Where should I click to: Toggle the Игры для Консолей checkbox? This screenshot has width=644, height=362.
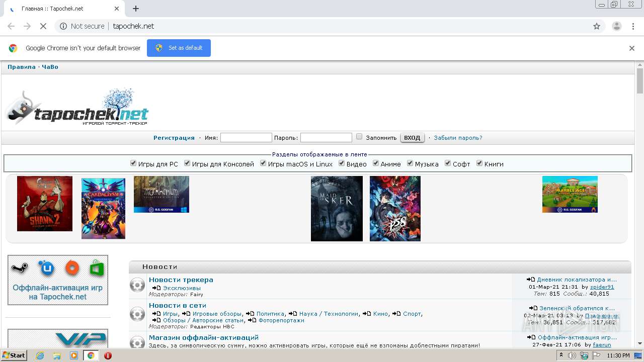tap(187, 163)
